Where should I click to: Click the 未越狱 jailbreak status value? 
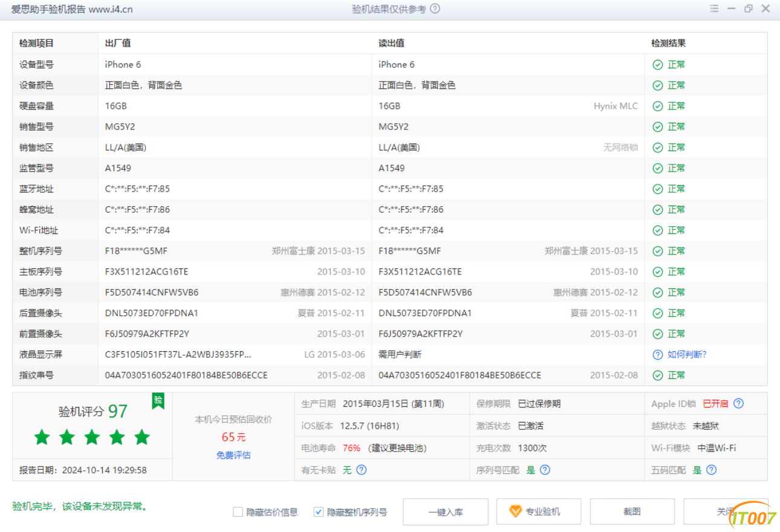[706, 426]
